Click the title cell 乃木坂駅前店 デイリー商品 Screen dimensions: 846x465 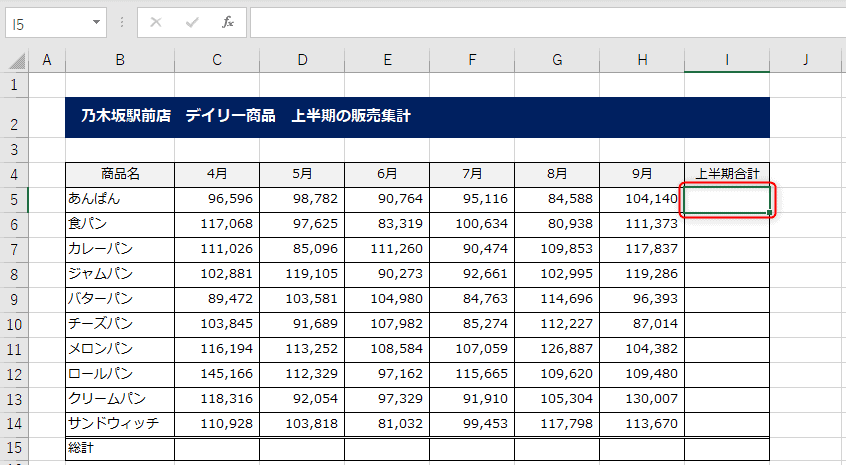417,117
